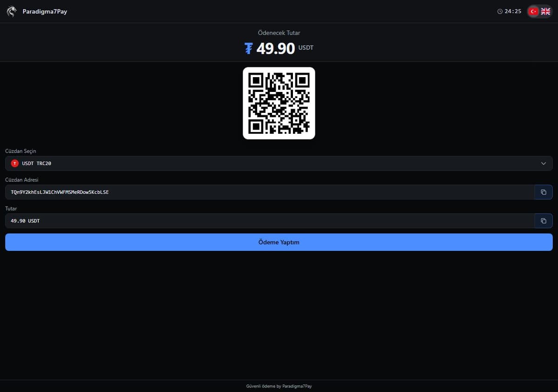
Task: Select the Tutar amount field
Action: tap(270, 221)
